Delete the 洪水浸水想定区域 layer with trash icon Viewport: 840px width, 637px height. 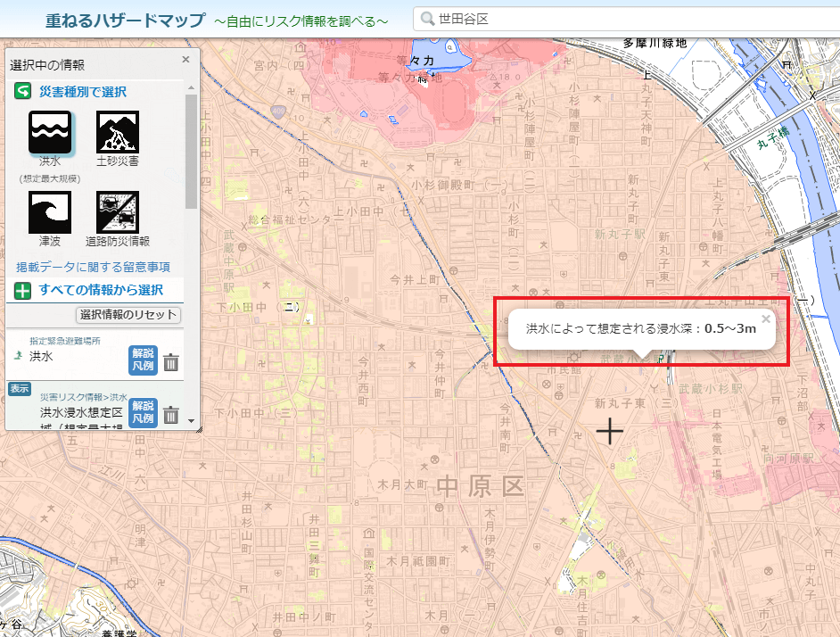(x=171, y=415)
